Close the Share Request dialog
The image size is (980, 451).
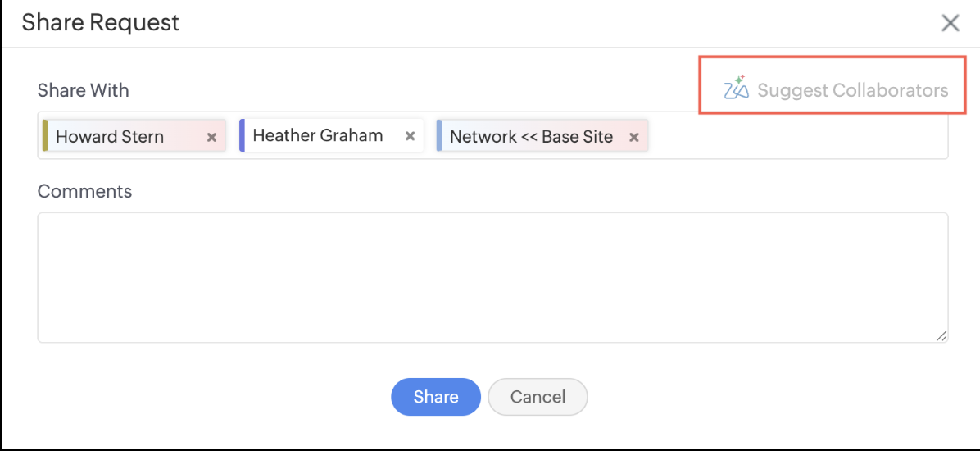pyautogui.click(x=950, y=23)
